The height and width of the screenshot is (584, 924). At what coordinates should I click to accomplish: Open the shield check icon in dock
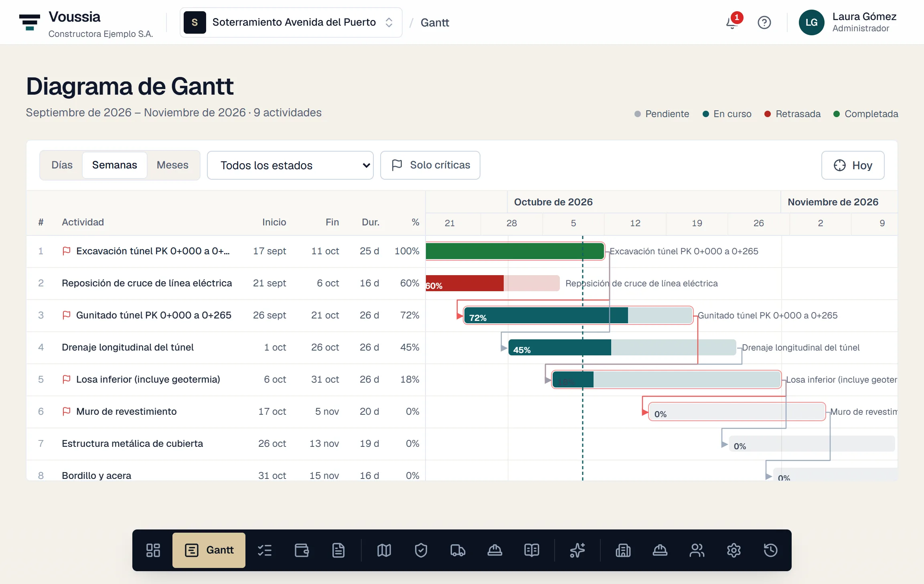click(421, 550)
